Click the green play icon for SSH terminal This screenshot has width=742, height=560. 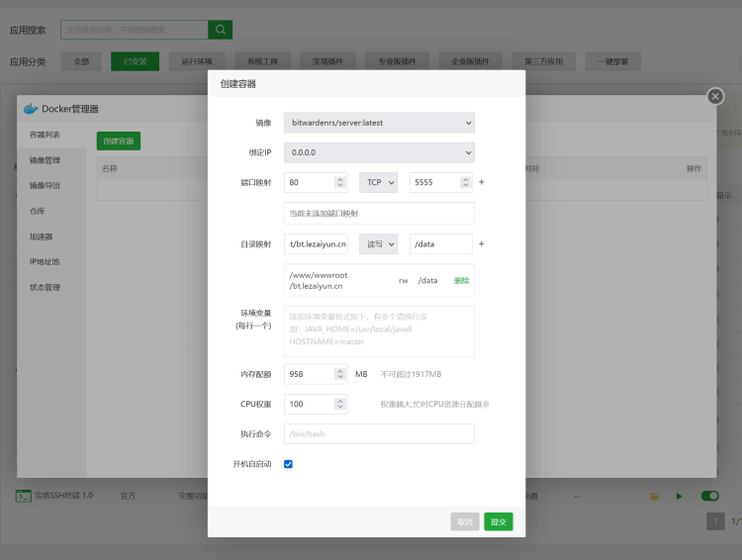[x=679, y=496]
